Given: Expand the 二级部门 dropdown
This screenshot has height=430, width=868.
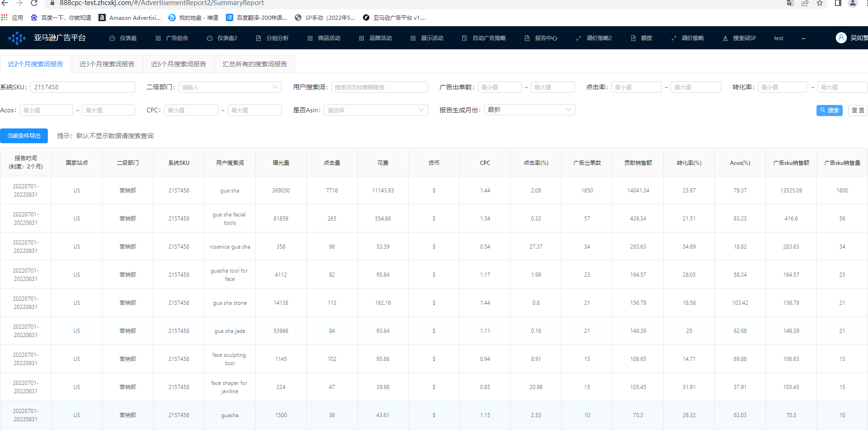Looking at the screenshot, I should click(x=230, y=87).
